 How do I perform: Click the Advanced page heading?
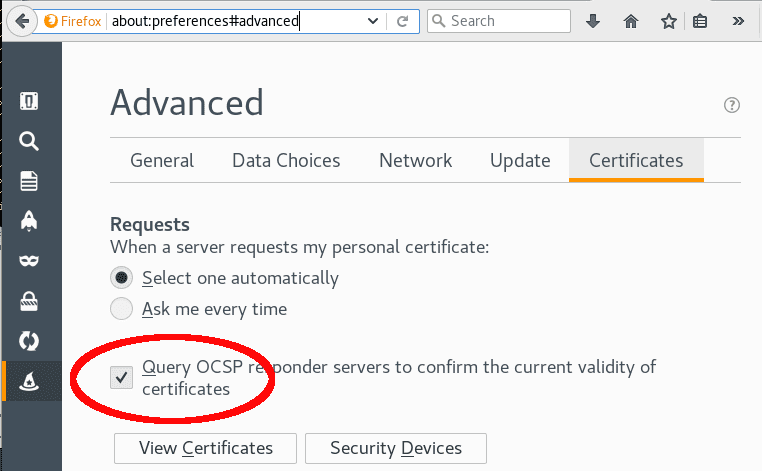(x=187, y=103)
